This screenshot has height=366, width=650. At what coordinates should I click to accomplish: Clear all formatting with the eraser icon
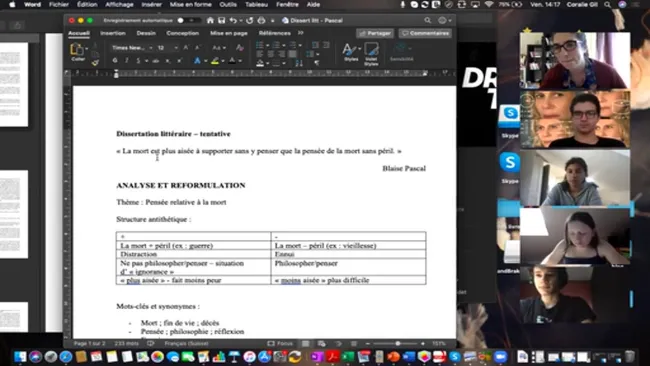pyautogui.click(x=240, y=48)
